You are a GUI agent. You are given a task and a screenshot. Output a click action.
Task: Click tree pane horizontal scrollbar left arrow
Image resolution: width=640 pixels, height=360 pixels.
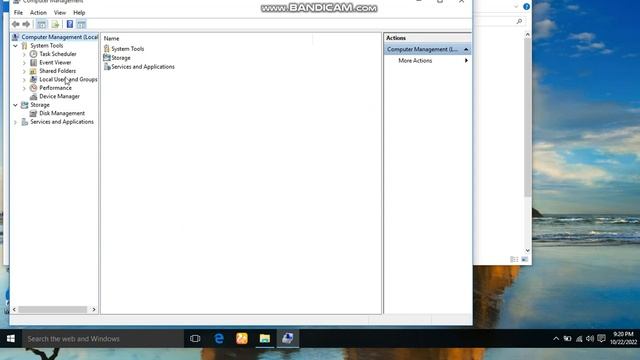pyautogui.click(x=14, y=309)
